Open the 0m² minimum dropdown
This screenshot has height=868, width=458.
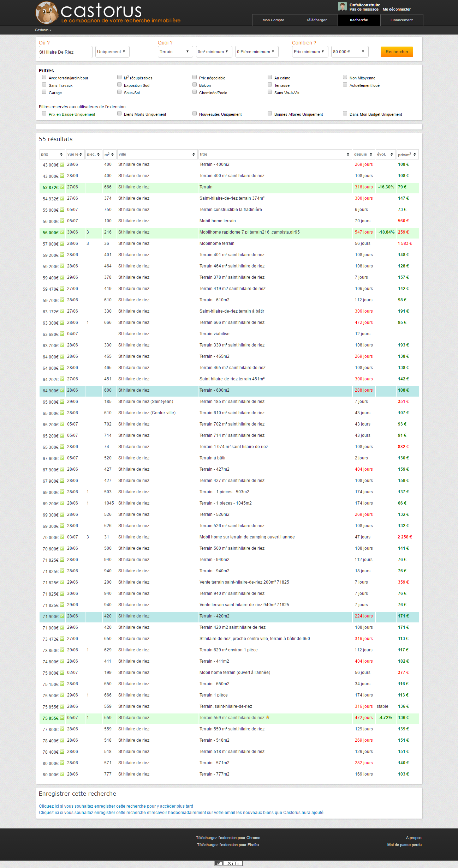pos(214,52)
